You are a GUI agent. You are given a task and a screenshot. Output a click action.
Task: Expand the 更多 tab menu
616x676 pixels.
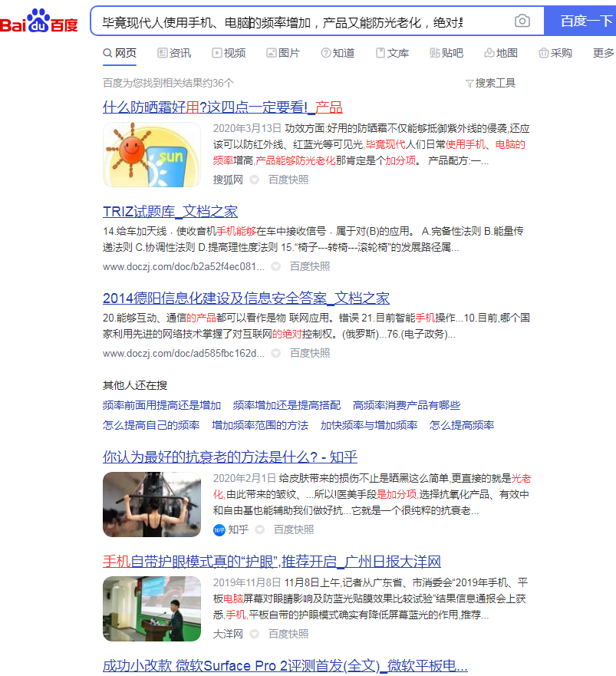point(604,53)
